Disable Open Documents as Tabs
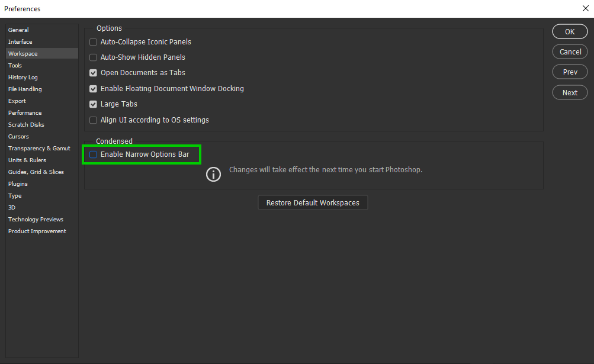The image size is (594, 364). coord(93,73)
